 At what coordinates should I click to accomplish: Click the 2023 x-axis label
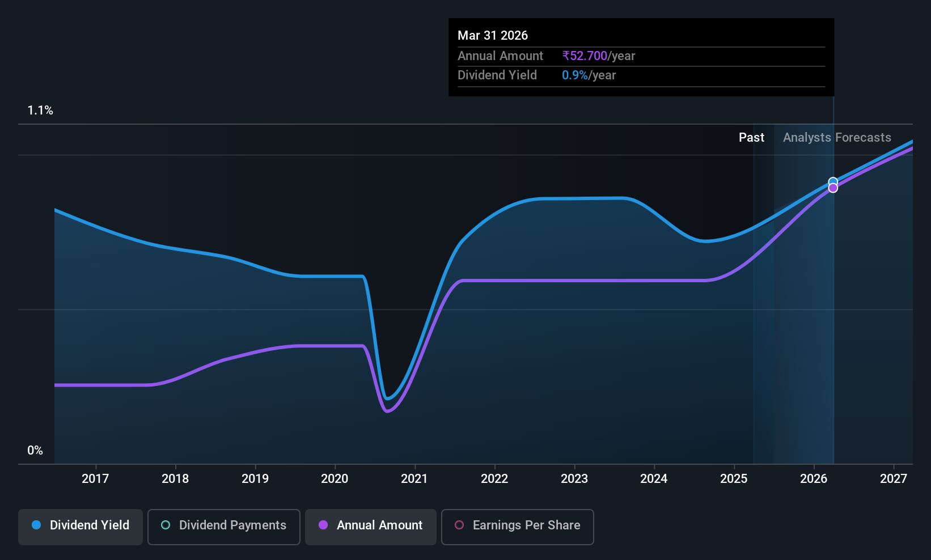(x=574, y=479)
